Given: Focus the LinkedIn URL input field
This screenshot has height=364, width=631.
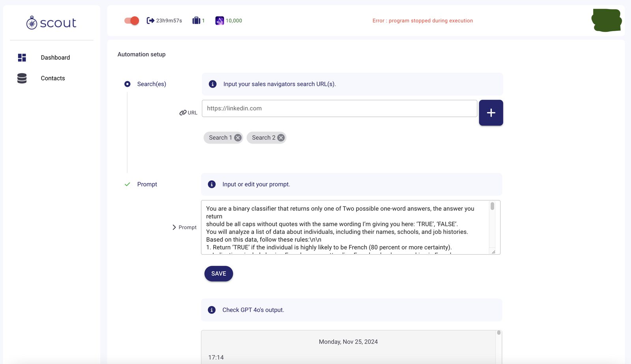Looking at the screenshot, I should tap(340, 108).
